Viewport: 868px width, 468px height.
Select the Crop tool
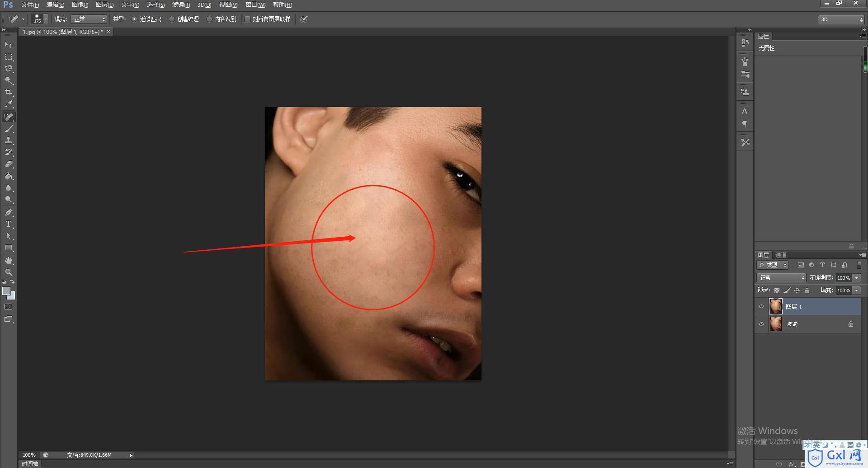point(9,92)
